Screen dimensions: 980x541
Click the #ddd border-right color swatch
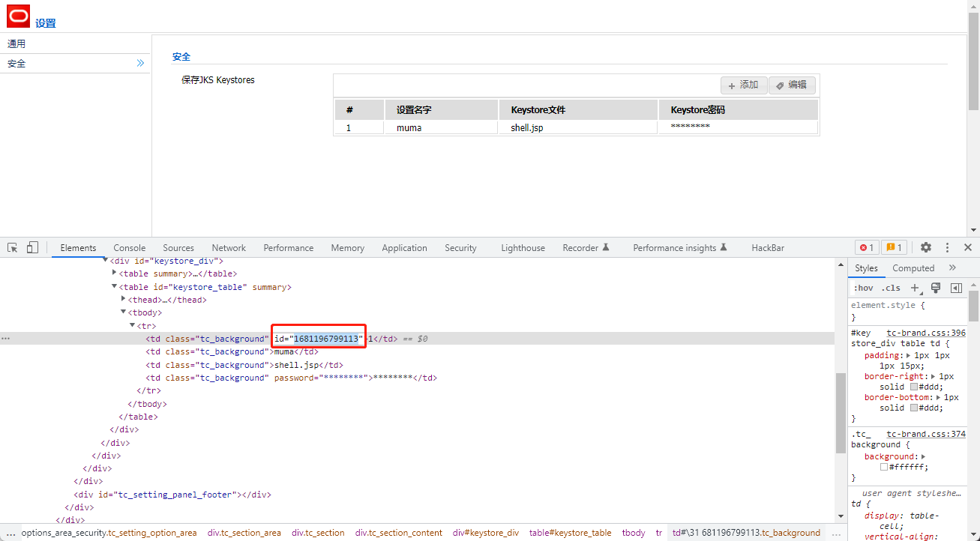coord(913,387)
